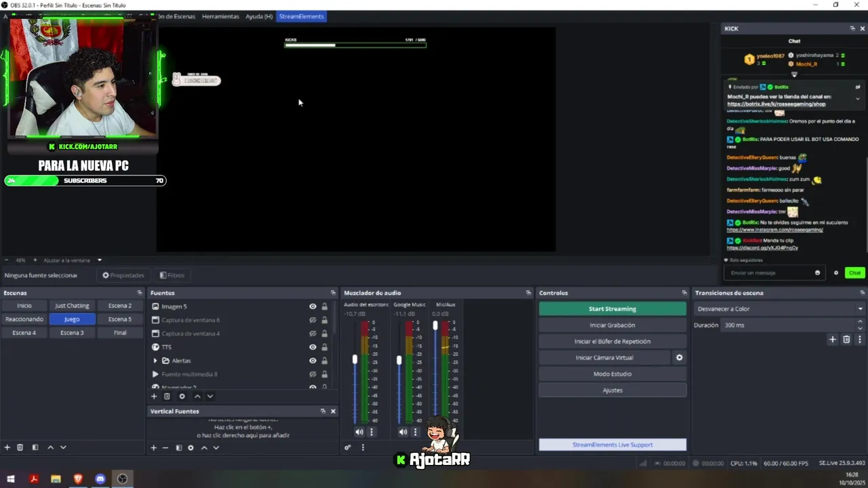Mute the Audio del escritorio speaker icon

coord(359,432)
